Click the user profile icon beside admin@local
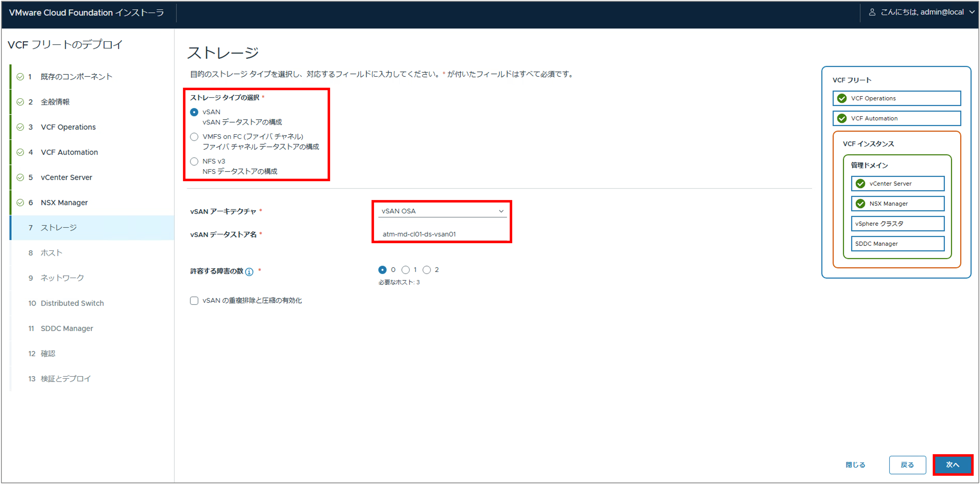Screen dimensions: 980x484 click(x=872, y=12)
